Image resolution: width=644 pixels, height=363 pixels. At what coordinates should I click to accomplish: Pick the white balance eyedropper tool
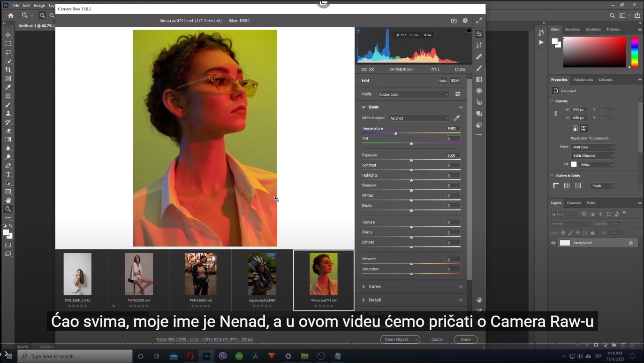pyautogui.click(x=457, y=118)
